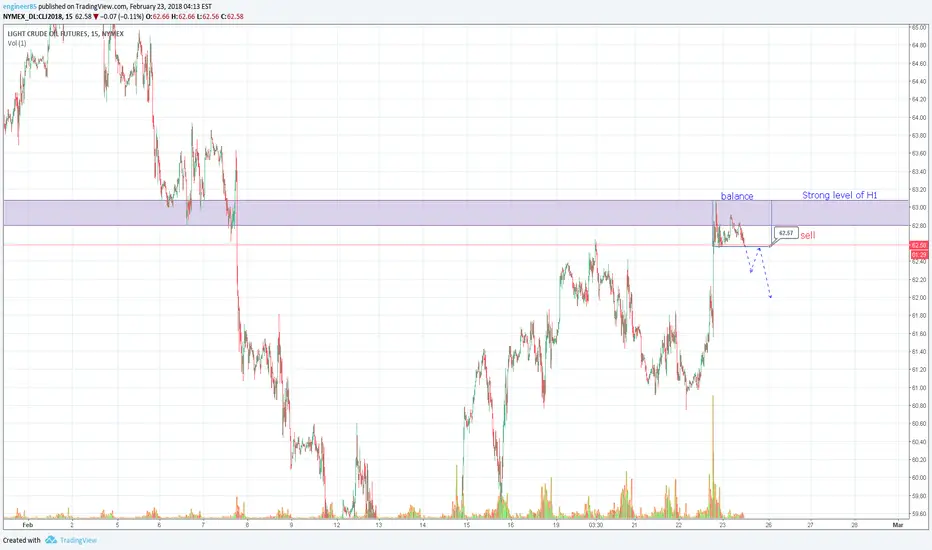Viewport: 932px width, 550px height.
Task: Select the 'Strong level of H1' annotation
Action: coord(839,195)
